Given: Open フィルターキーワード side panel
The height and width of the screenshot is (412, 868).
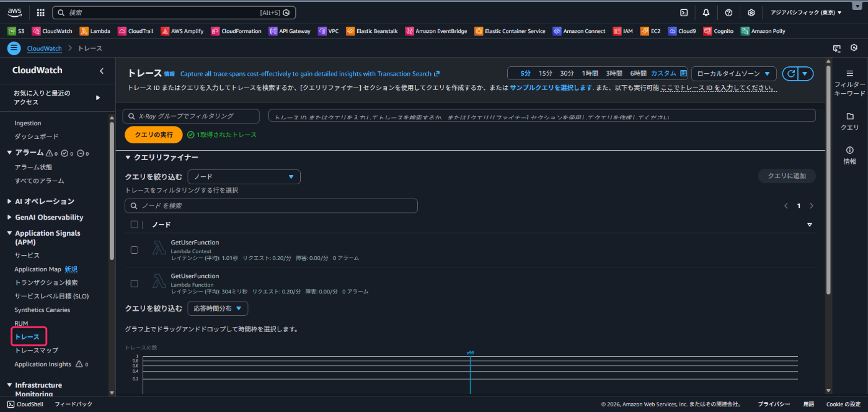Looking at the screenshot, I should [x=849, y=83].
